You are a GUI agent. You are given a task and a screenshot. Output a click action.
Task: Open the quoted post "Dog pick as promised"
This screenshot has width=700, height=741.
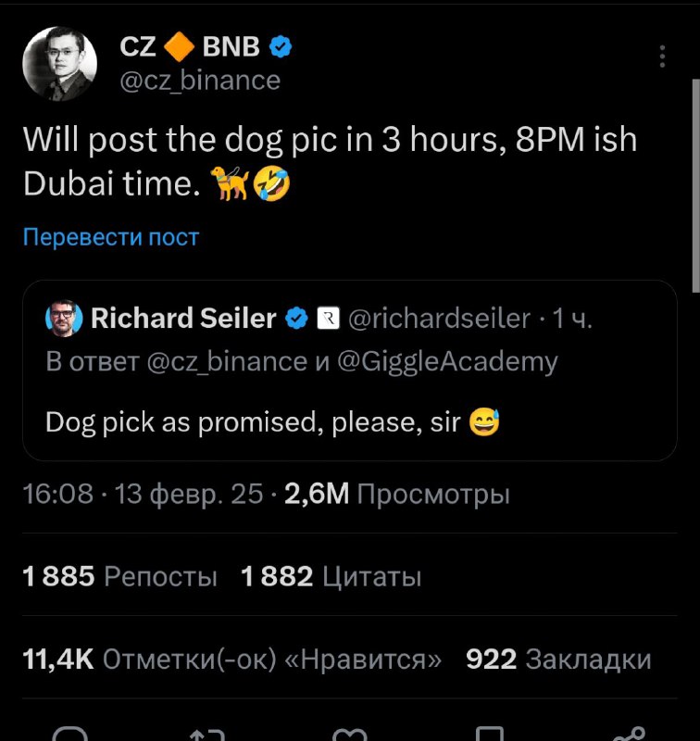(350, 370)
